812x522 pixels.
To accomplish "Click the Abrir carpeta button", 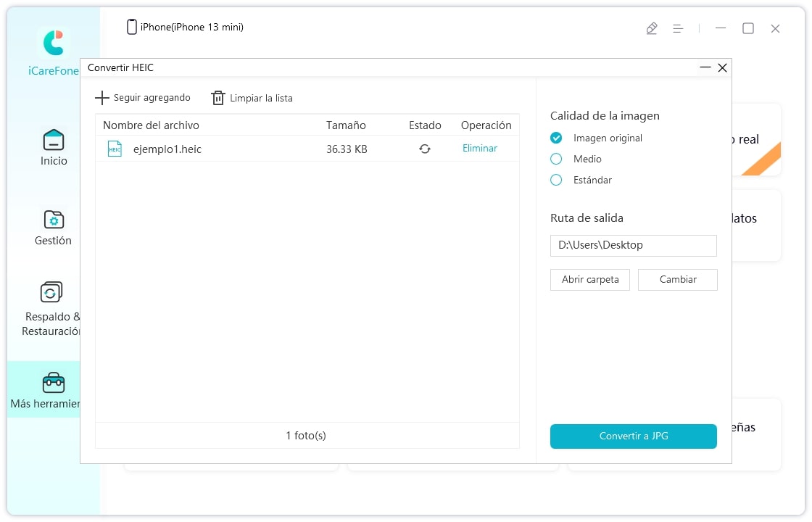I will pyautogui.click(x=590, y=280).
